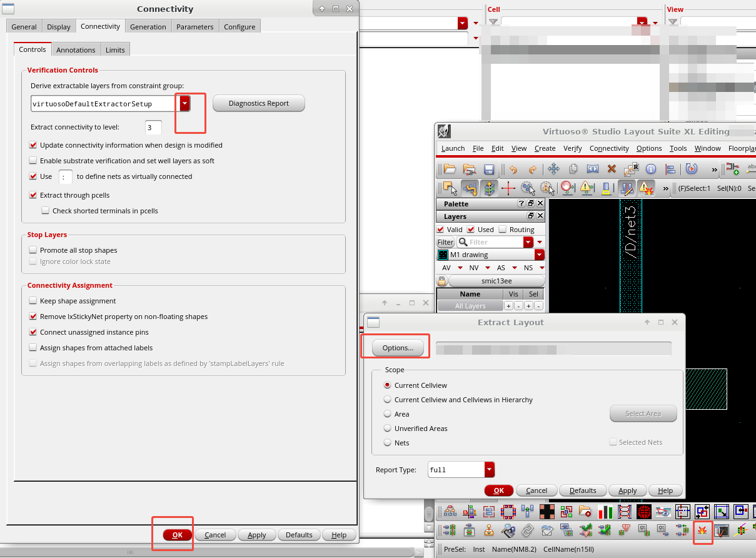Switch to the General tab
Viewport: 756px width, 558px height.
24,27
